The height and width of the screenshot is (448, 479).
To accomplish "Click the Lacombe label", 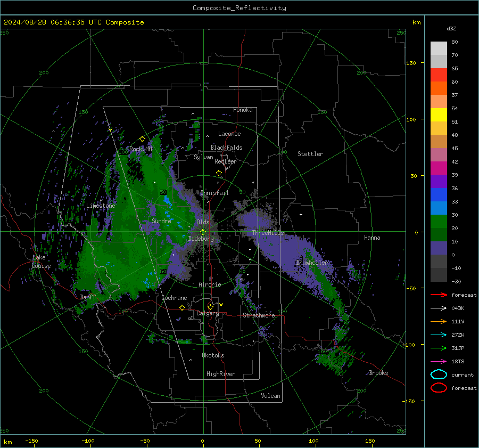I will coord(229,134).
